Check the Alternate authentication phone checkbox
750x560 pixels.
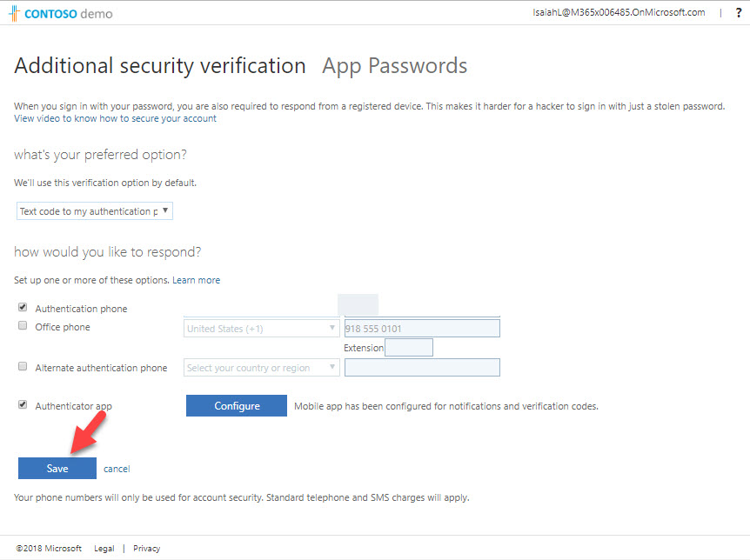(23, 367)
